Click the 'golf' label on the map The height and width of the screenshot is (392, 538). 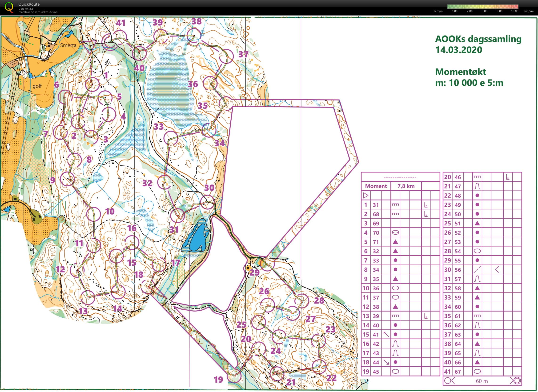37,86
